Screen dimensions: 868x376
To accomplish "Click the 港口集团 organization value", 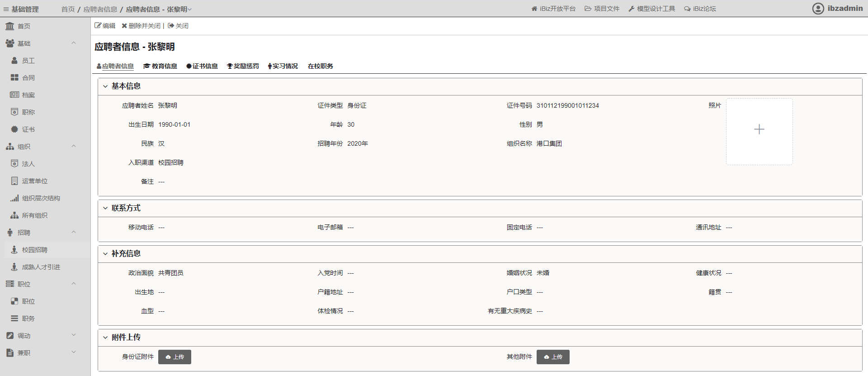I will pyautogui.click(x=549, y=143).
